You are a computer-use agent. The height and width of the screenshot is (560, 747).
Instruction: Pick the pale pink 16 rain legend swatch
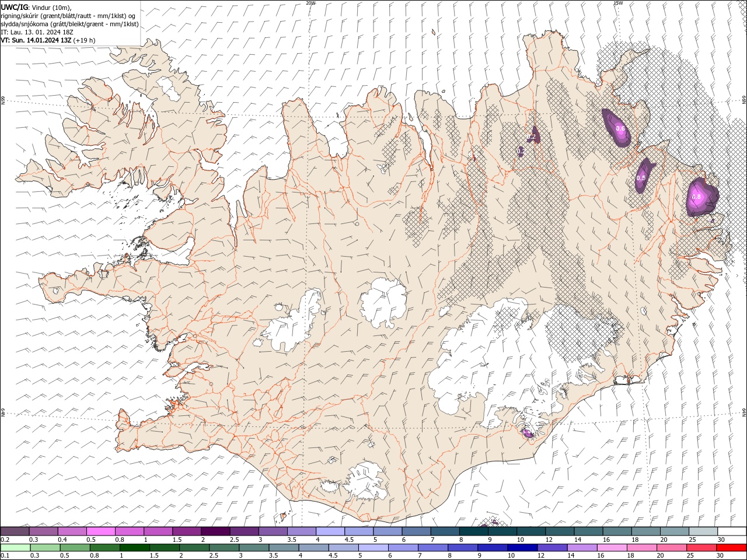[612, 548]
